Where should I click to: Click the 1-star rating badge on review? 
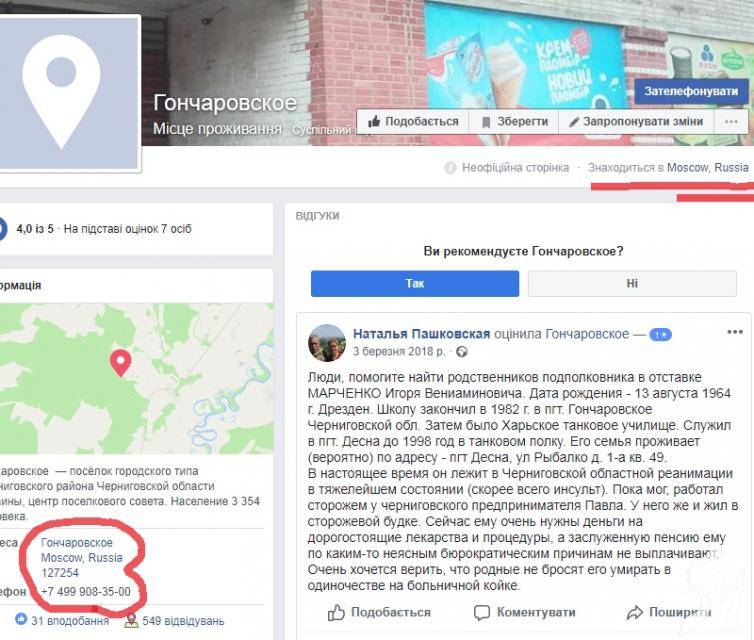coord(660,335)
